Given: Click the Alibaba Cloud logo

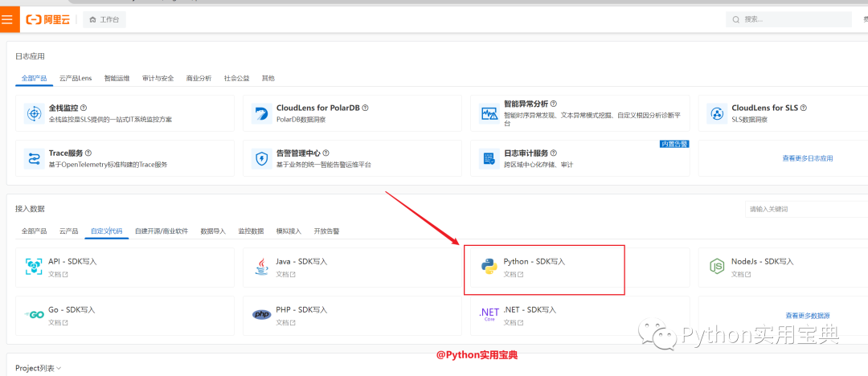Looking at the screenshot, I should tap(48, 20).
